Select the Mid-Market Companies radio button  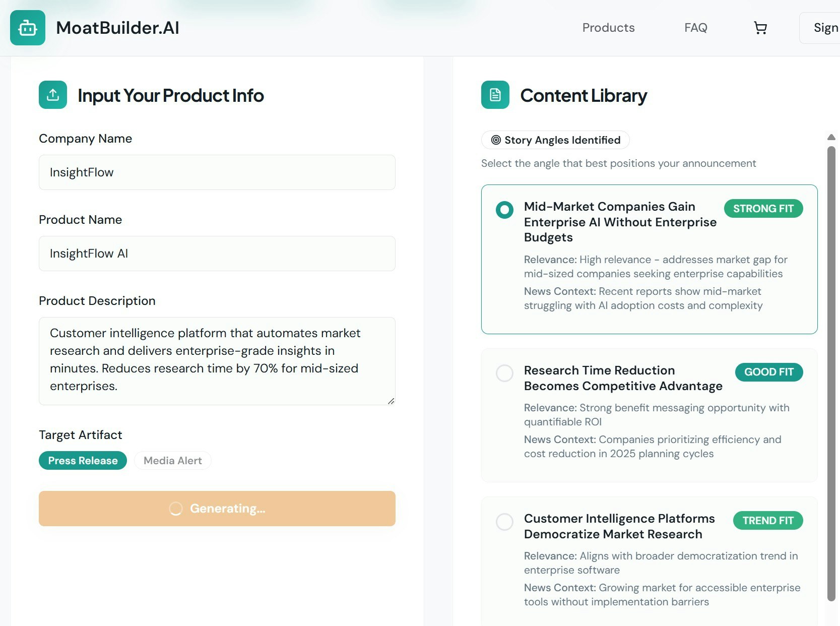click(504, 210)
